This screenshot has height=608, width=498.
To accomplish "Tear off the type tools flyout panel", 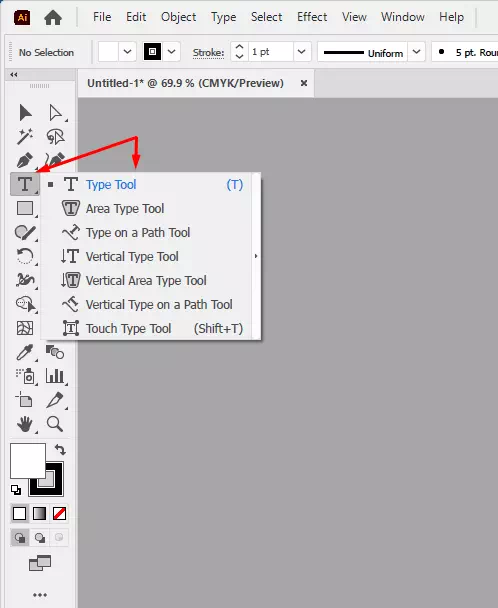I will pyautogui.click(x=256, y=256).
